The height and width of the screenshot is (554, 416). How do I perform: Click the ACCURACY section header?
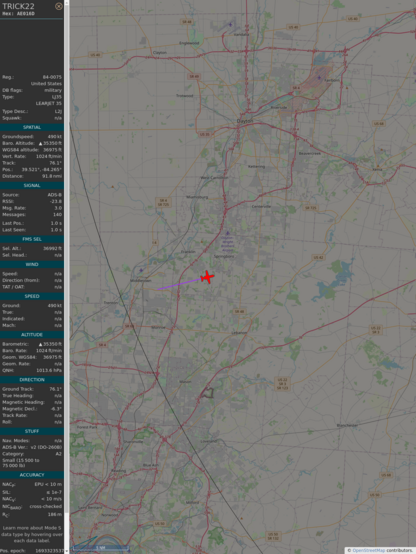click(x=32, y=475)
